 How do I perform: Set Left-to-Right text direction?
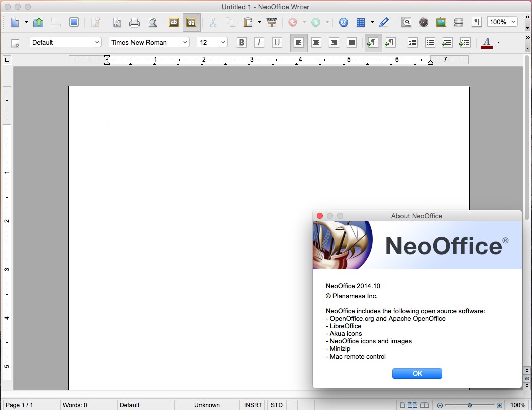click(x=373, y=43)
